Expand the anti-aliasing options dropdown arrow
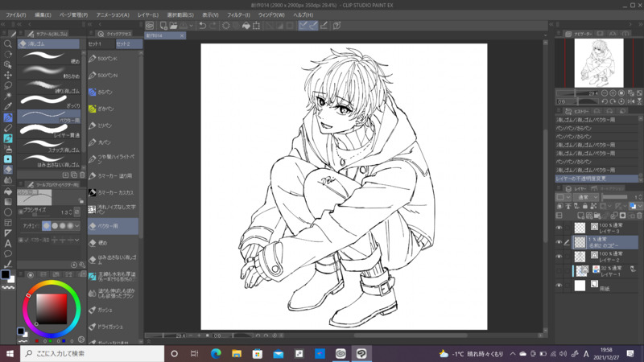The width and height of the screenshot is (644, 362). click(77, 226)
